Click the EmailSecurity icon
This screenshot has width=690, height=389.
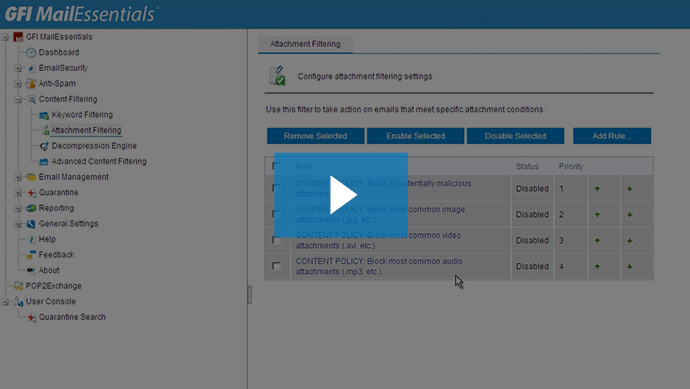31,68
